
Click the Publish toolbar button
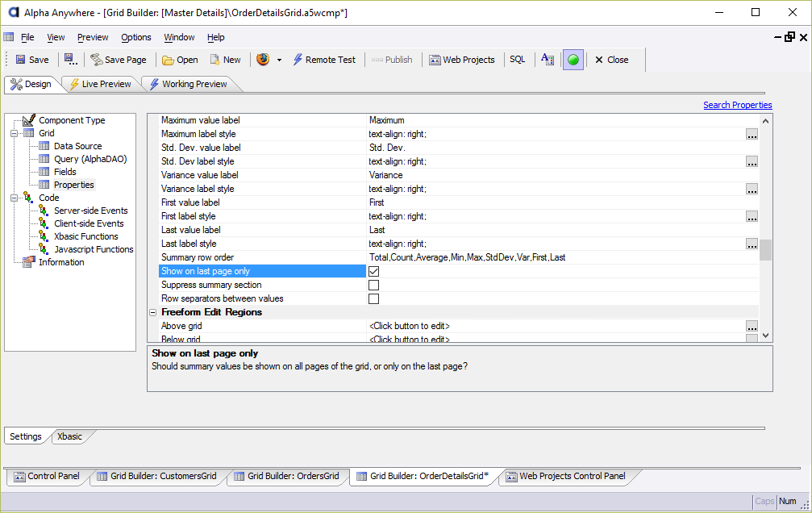pos(392,60)
